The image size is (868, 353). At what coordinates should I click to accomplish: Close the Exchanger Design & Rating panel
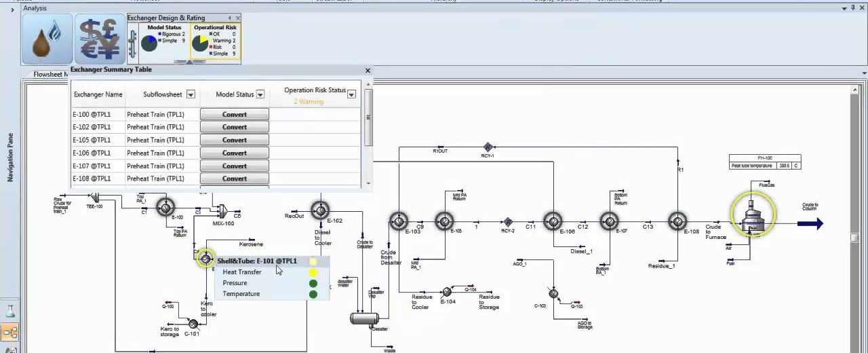pyautogui.click(x=237, y=18)
